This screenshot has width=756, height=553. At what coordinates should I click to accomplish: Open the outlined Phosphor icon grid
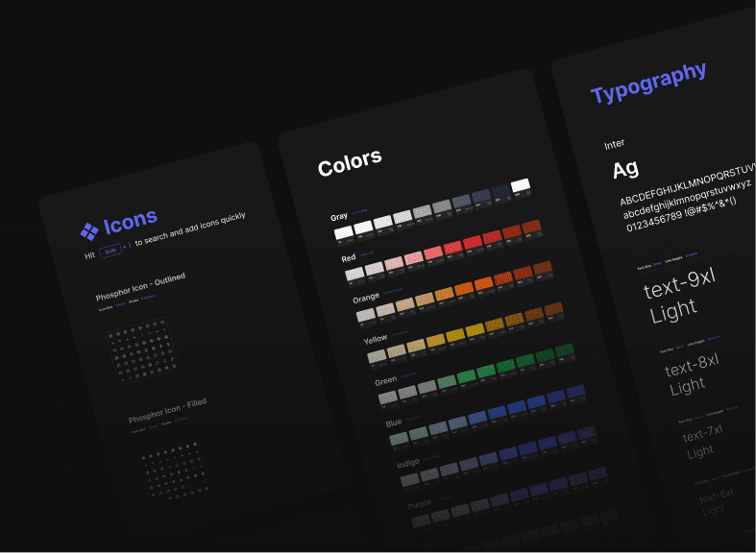(143, 351)
